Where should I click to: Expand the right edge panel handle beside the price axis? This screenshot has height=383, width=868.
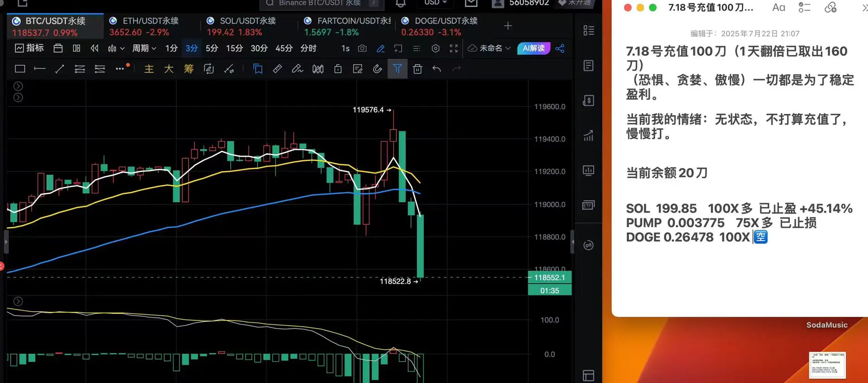pyautogui.click(x=572, y=241)
